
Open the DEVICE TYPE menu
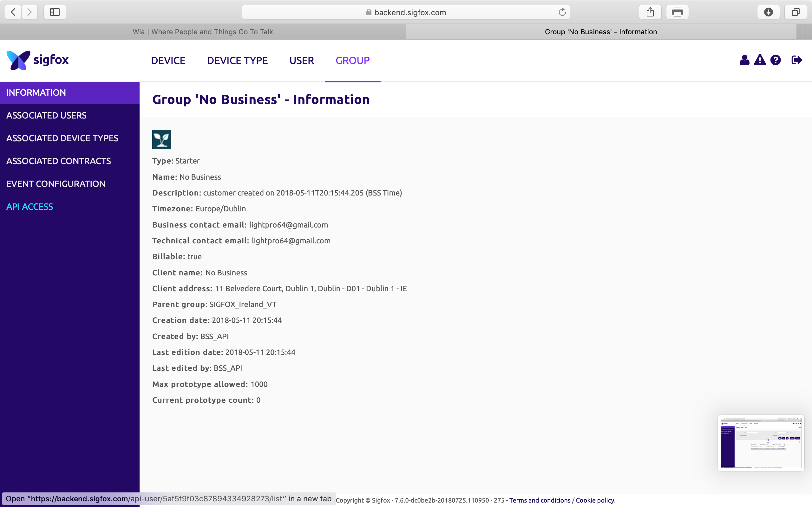[237, 61]
